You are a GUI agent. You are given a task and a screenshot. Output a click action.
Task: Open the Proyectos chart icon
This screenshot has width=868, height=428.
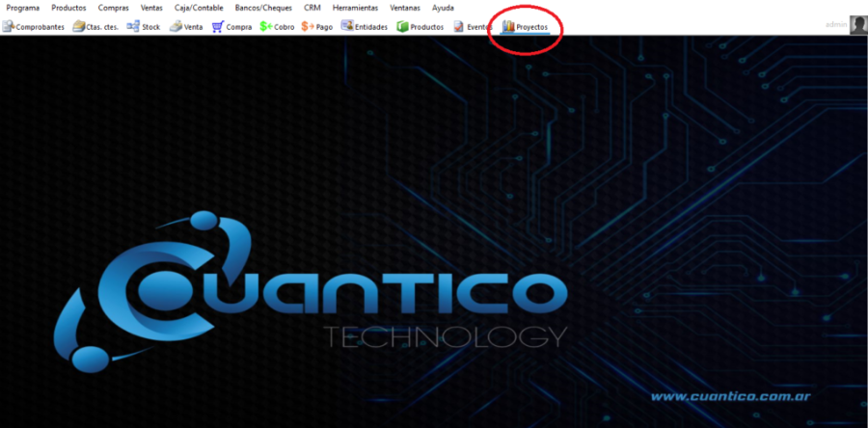point(508,27)
